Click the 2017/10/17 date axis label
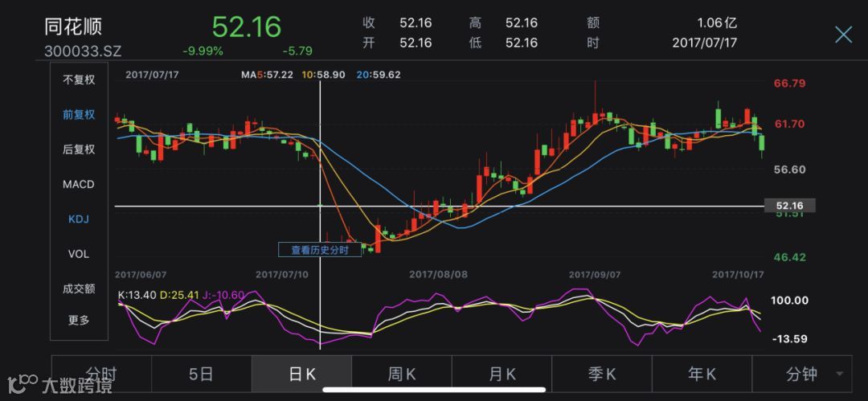 (737, 274)
